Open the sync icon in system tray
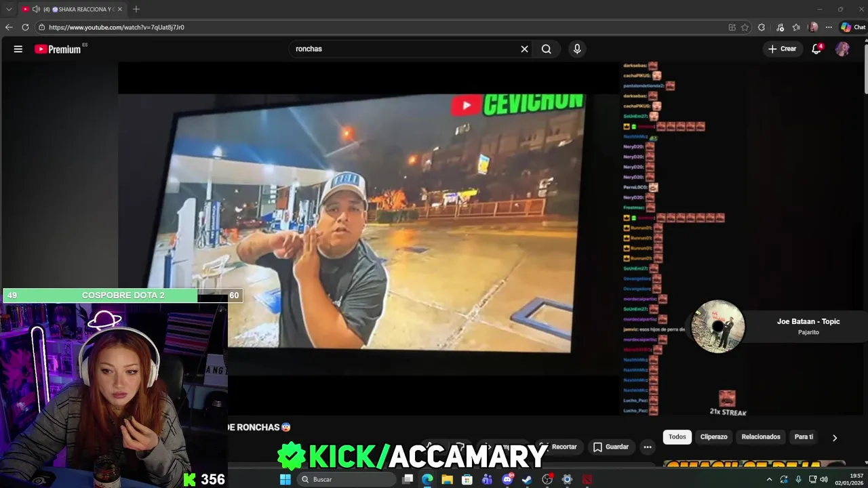 (x=784, y=479)
